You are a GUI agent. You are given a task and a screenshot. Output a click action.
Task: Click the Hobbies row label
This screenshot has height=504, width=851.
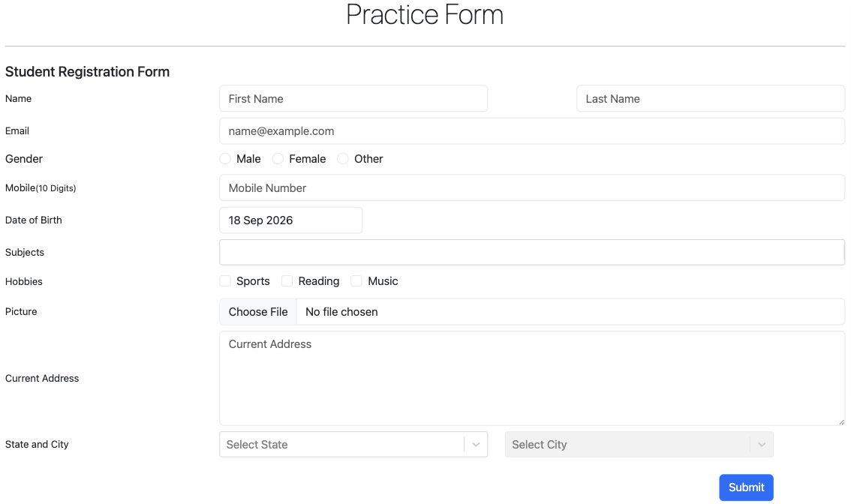(24, 281)
